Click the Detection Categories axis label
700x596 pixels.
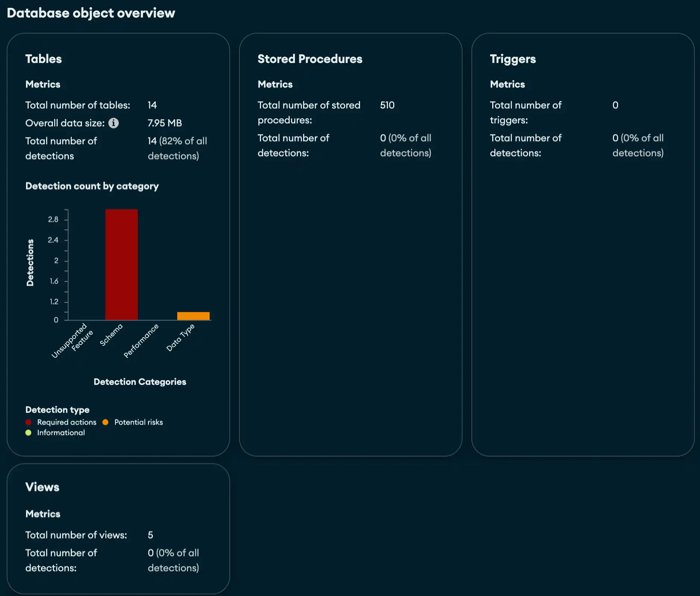click(x=140, y=381)
